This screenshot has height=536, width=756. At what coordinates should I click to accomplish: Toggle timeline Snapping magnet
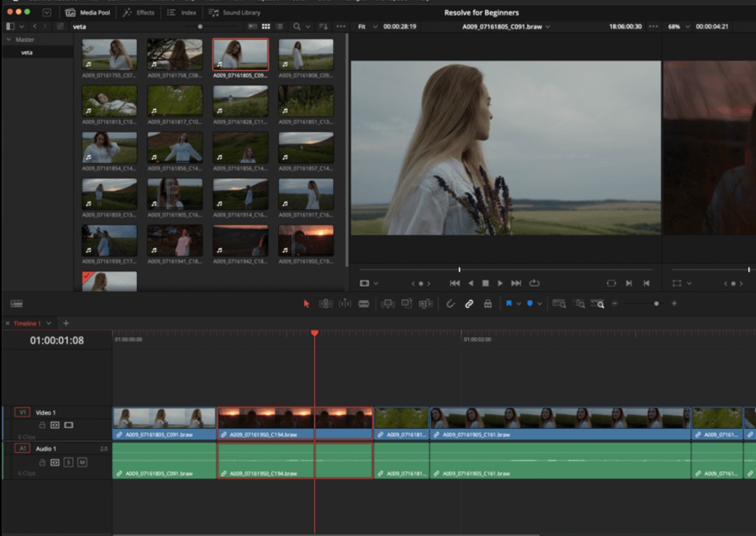click(x=450, y=304)
